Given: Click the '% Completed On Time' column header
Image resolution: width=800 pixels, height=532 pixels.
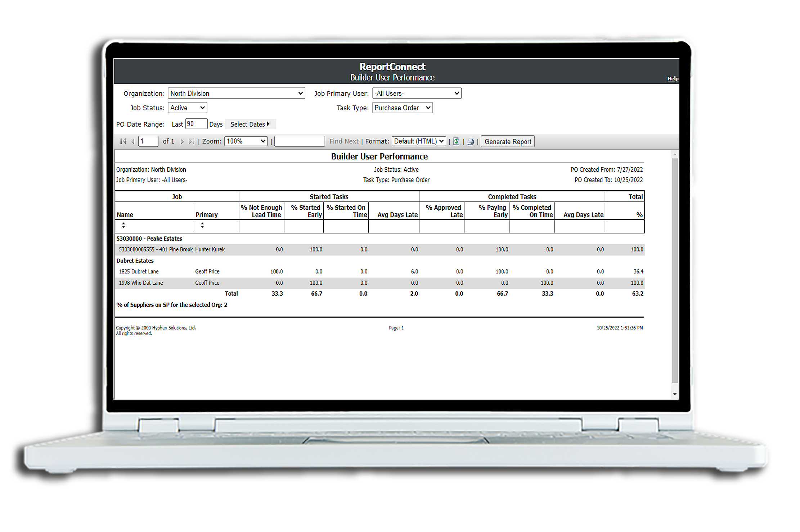Looking at the screenshot, I should coord(532,211).
